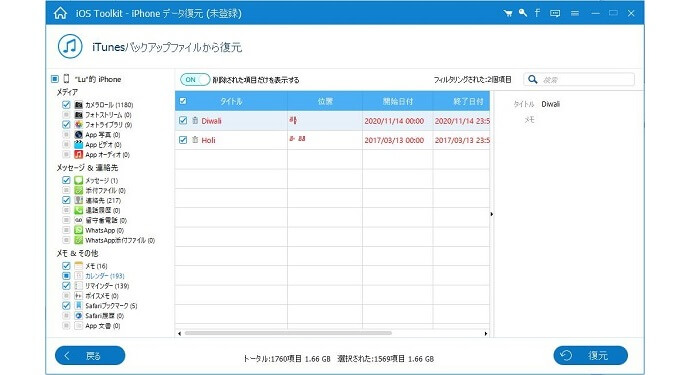This screenshot has height=375, width=696.
Task: Open the App 文書 (0) category
Action: [103, 326]
